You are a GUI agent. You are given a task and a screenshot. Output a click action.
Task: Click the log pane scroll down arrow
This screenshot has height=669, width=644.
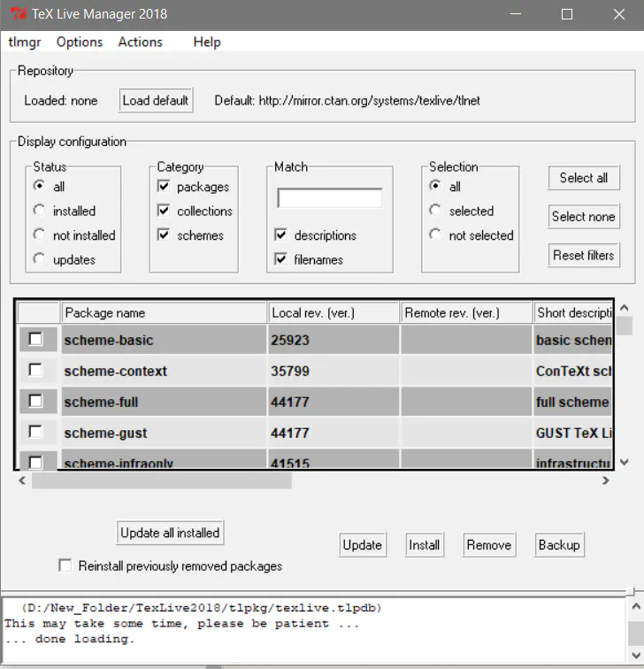pos(636,655)
